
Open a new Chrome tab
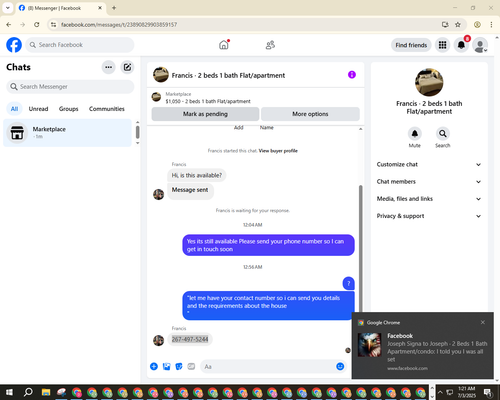point(114,8)
